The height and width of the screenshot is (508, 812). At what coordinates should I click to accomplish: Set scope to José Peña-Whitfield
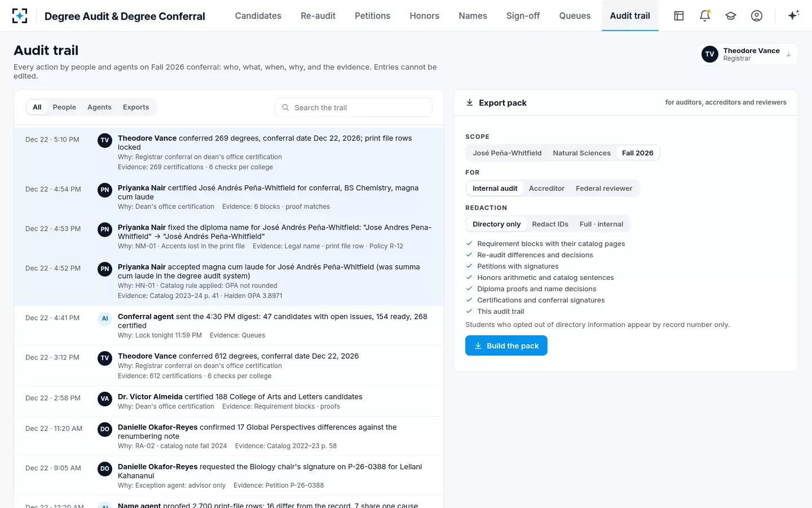click(x=507, y=153)
